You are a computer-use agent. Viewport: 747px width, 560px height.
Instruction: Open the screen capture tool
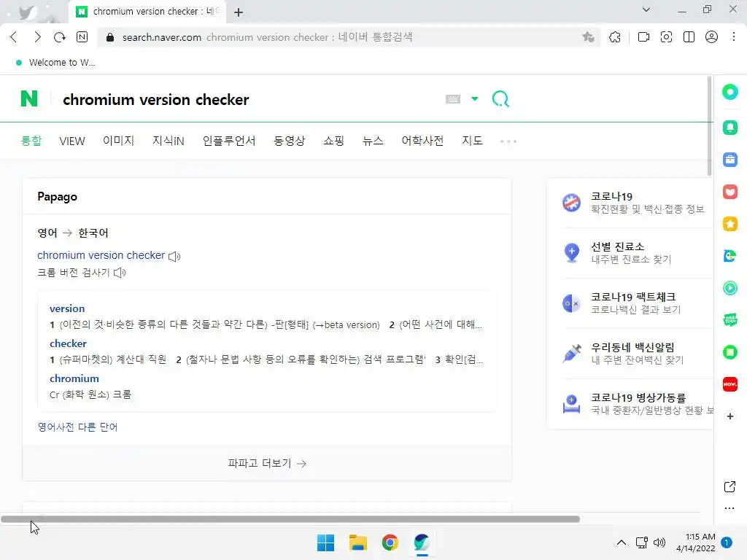coord(666,37)
